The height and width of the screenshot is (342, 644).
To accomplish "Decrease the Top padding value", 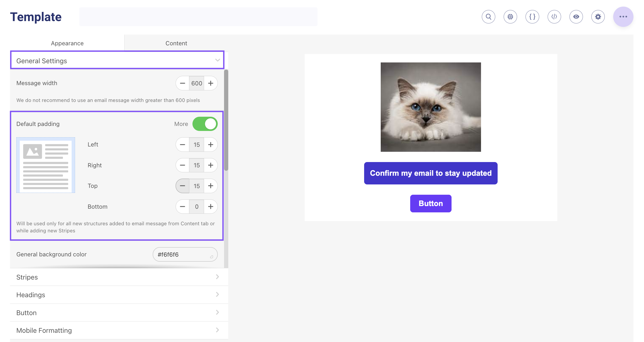I will click(183, 185).
